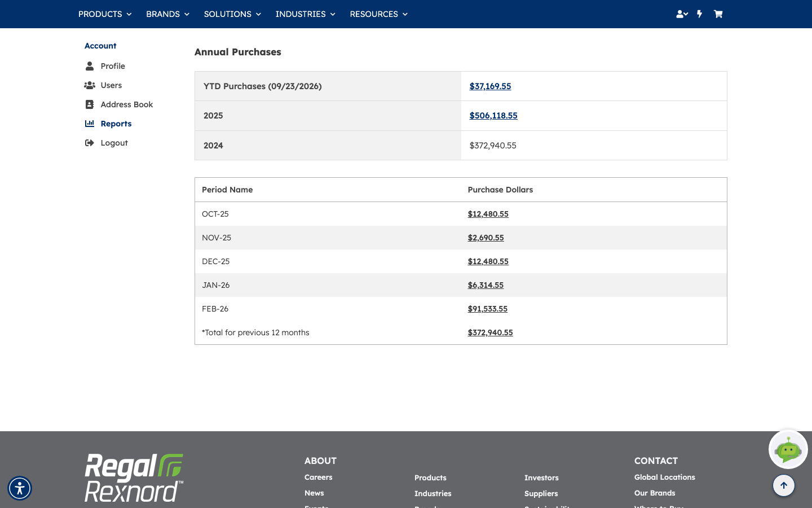Expand the RESOURCES dropdown menu
The width and height of the screenshot is (812, 508).
378,14
